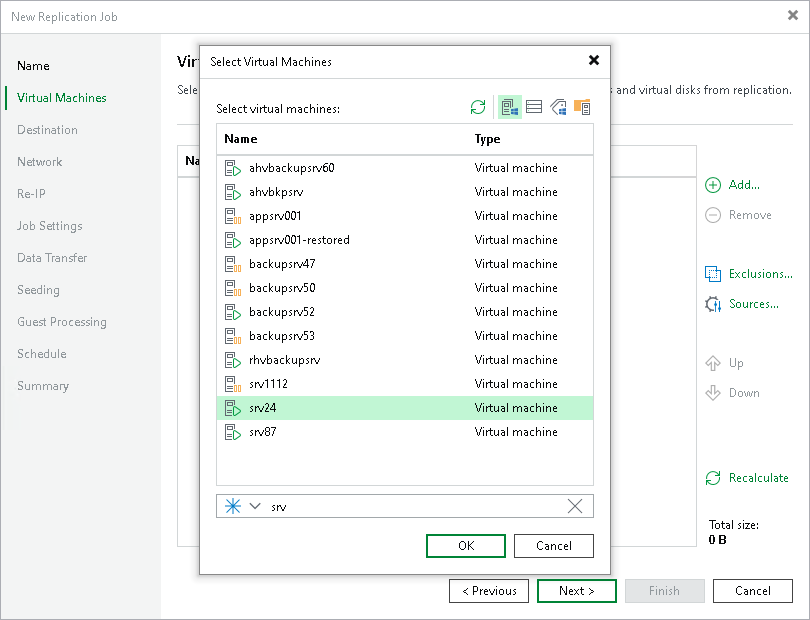
Task: Click the paused VM icon beside srv1112
Action: [x=233, y=384]
